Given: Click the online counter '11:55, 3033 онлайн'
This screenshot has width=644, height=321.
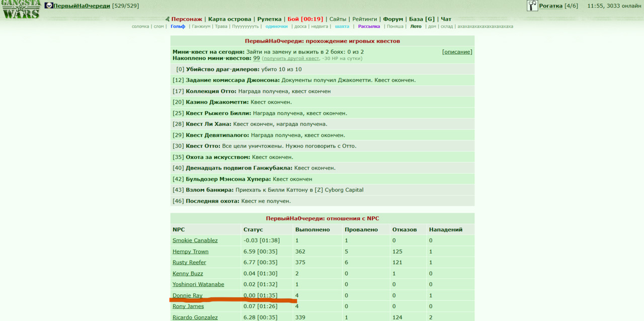Looking at the screenshot, I should click(x=614, y=6).
